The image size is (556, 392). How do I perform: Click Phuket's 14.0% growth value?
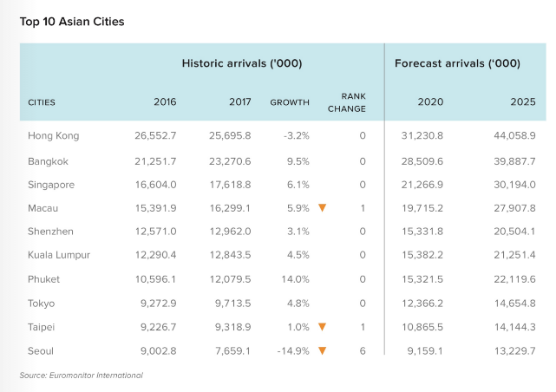click(295, 279)
